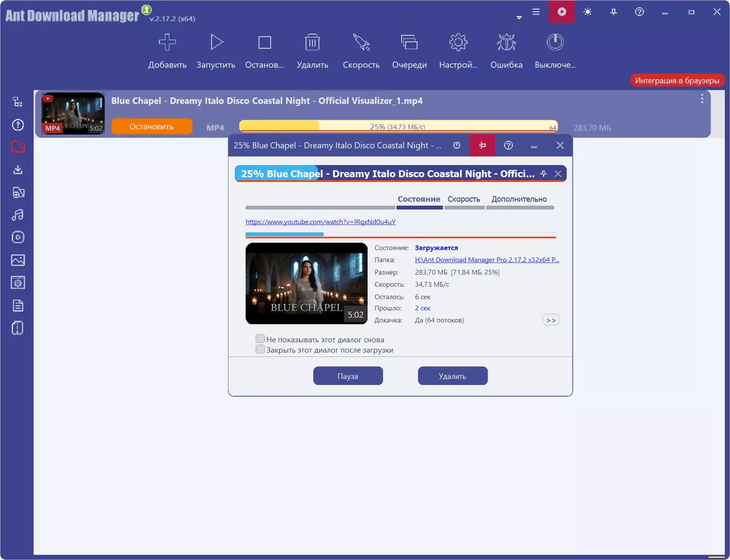Click the 2 сек elapsed time value
Image resolution: width=730 pixels, height=560 pixels.
click(423, 308)
